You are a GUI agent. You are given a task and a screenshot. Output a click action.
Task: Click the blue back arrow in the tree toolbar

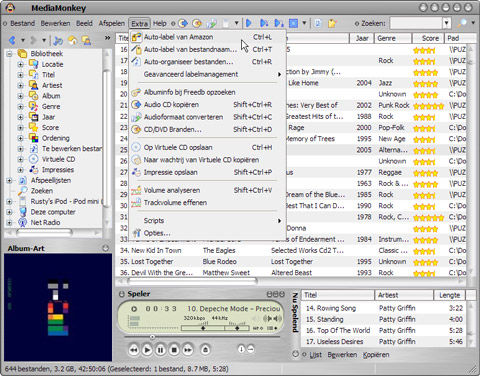(x=12, y=41)
